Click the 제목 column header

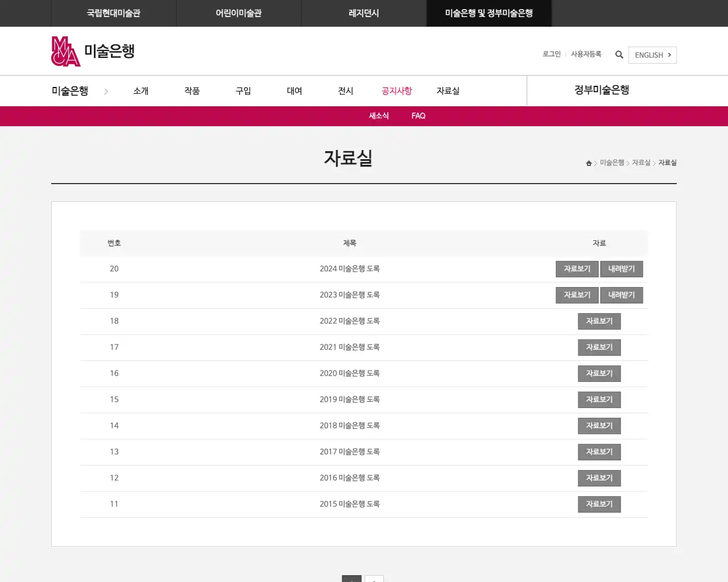pos(350,243)
